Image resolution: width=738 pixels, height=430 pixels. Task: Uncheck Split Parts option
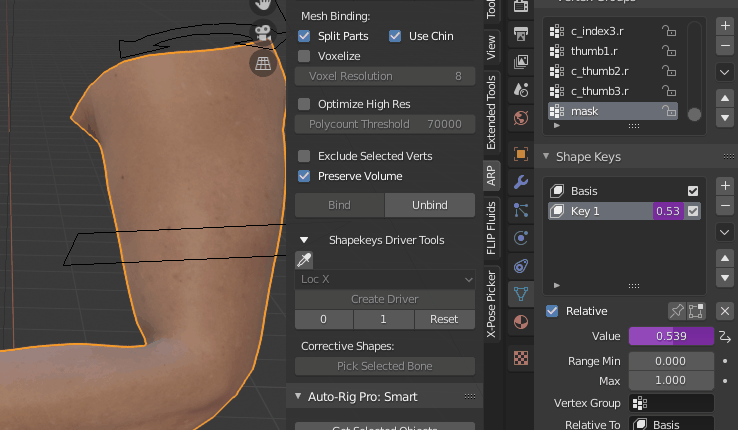(x=304, y=36)
